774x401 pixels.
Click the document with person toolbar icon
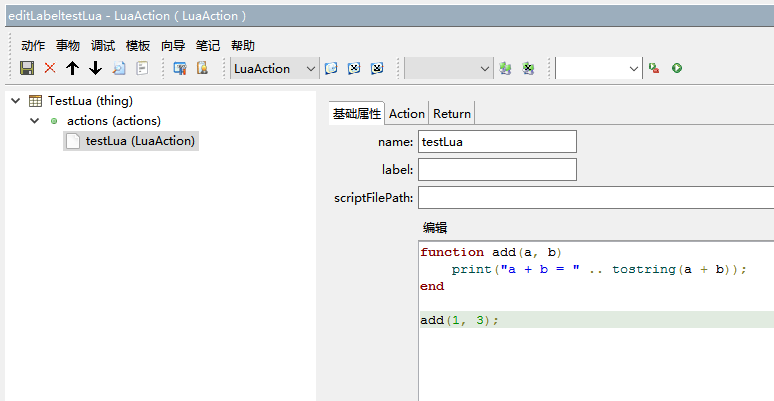click(202, 68)
